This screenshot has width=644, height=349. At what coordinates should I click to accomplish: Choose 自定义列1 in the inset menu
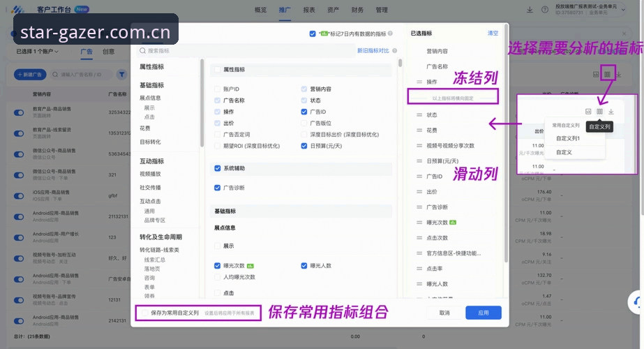[x=568, y=138]
